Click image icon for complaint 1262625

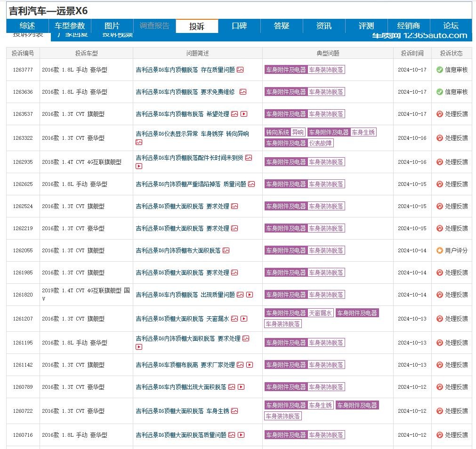click(x=251, y=184)
